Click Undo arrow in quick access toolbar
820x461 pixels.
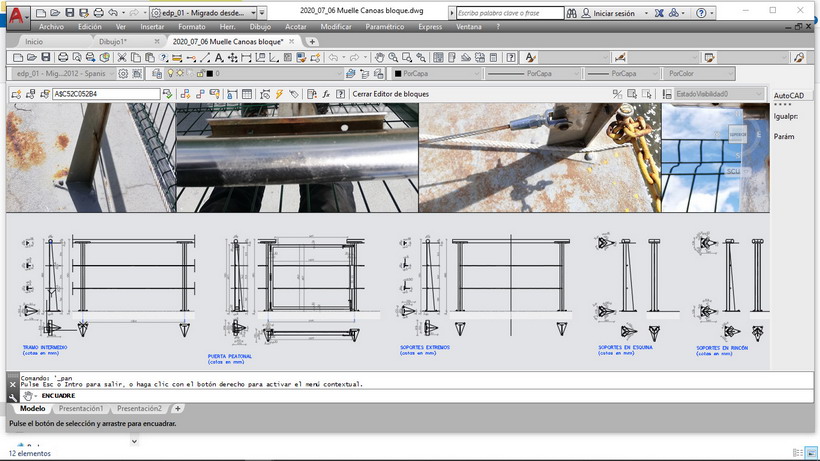[113, 13]
